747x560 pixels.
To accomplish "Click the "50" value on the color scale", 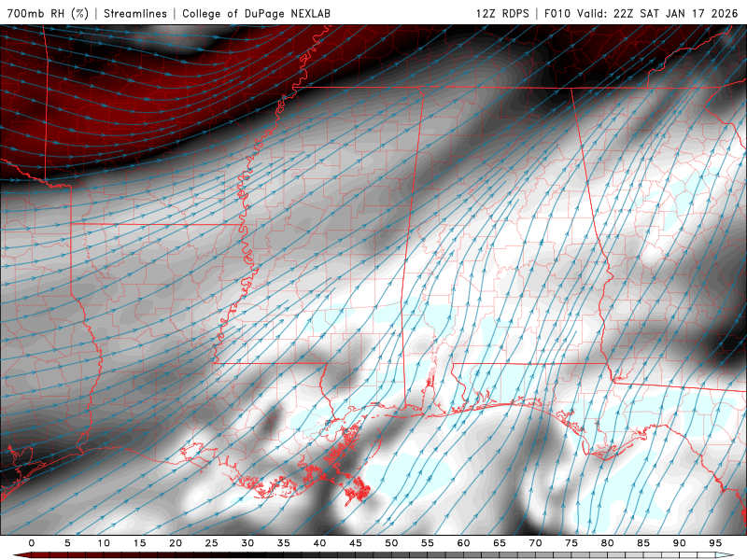I will coord(391,543).
